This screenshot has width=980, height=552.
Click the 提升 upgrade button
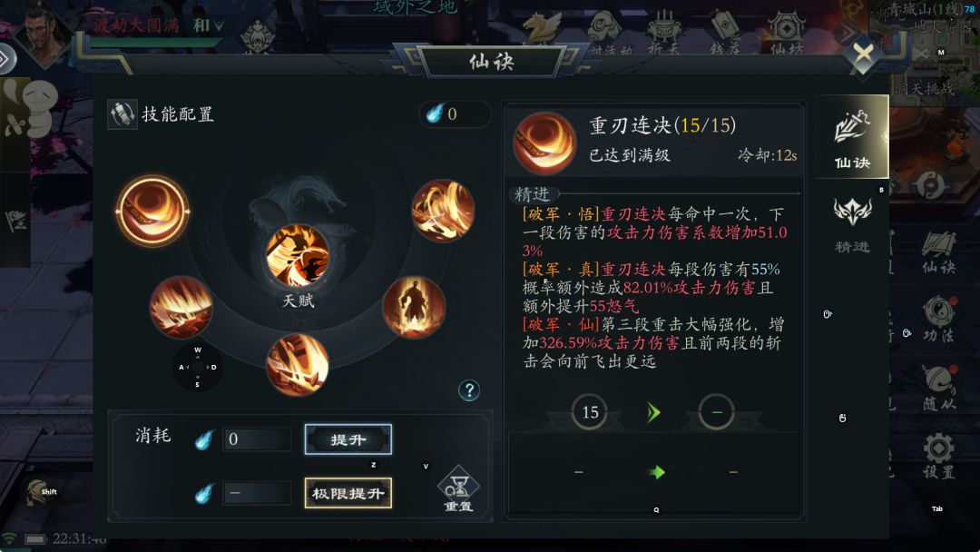pyautogui.click(x=348, y=439)
